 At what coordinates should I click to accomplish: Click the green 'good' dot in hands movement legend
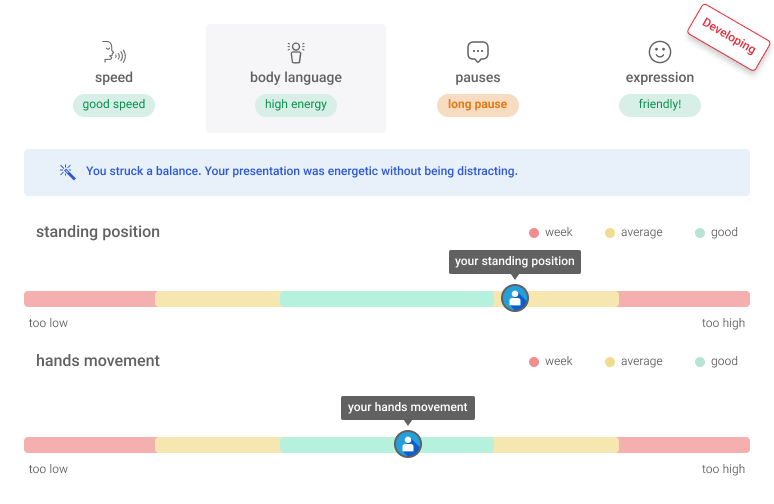[x=700, y=362]
